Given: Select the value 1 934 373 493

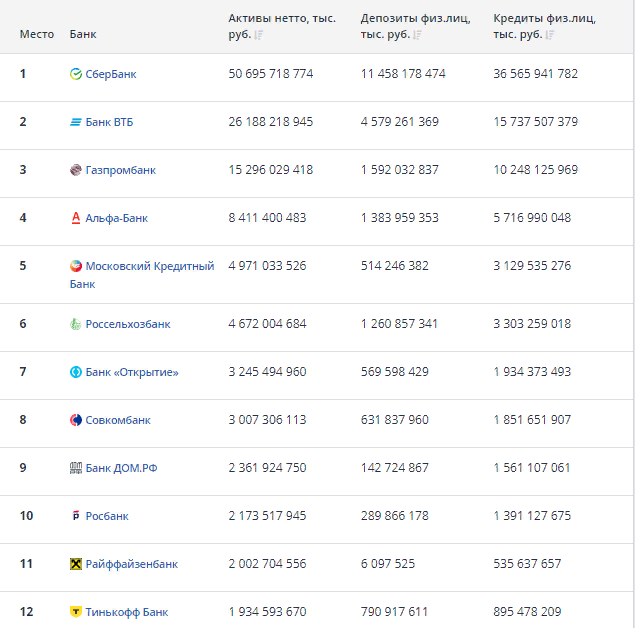Looking at the screenshot, I should click(532, 371).
